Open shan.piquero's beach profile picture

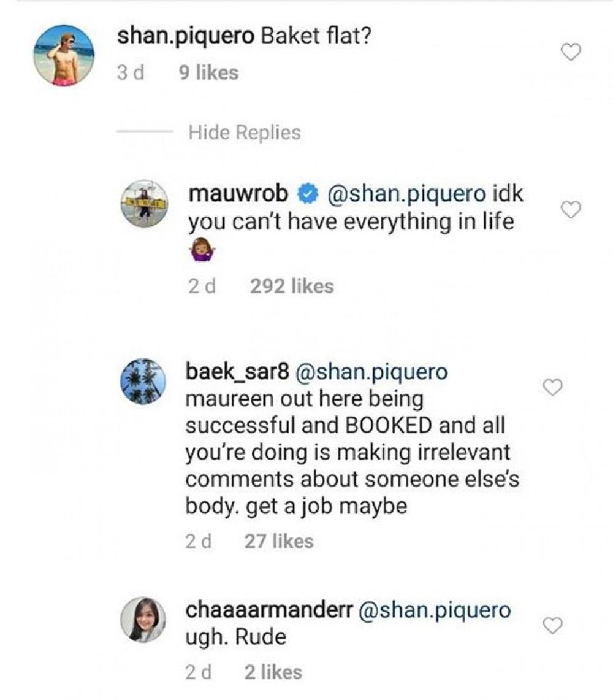(x=64, y=55)
